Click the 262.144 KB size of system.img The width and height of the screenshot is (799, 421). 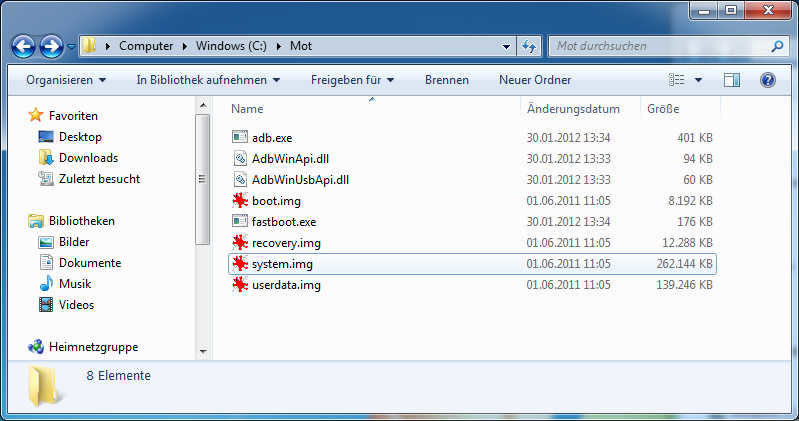684,264
